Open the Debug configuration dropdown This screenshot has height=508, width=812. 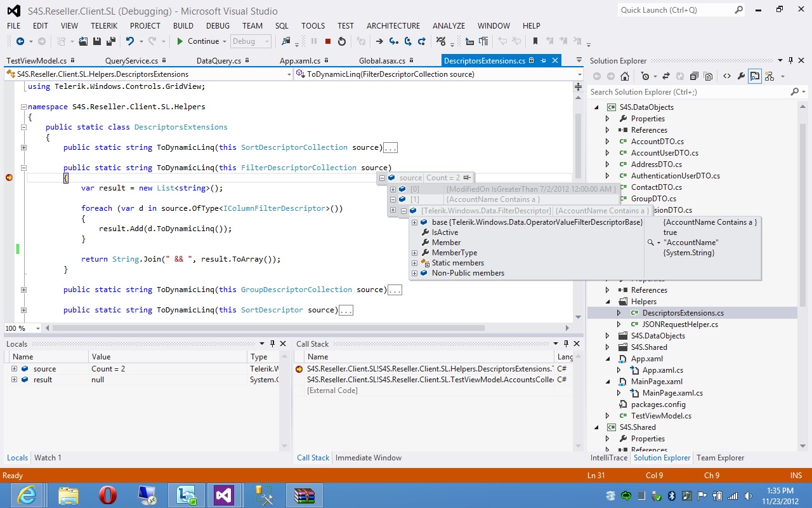tap(251, 41)
